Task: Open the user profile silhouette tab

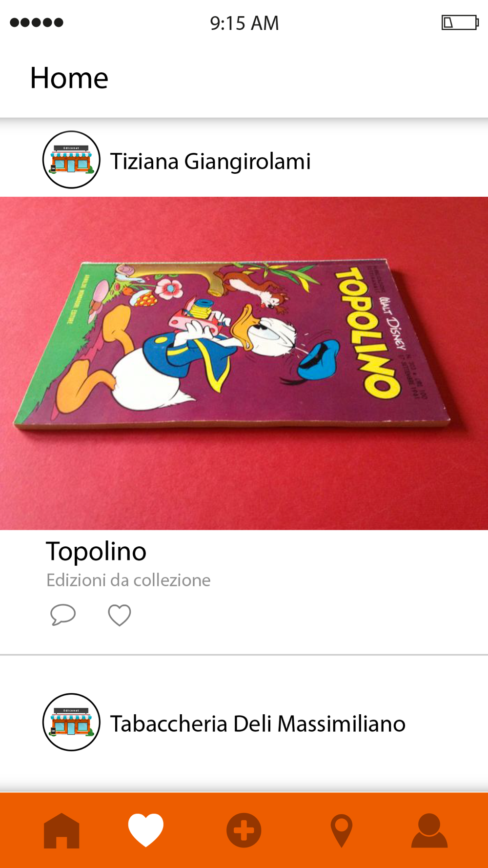Action: (x=429, y=830)
